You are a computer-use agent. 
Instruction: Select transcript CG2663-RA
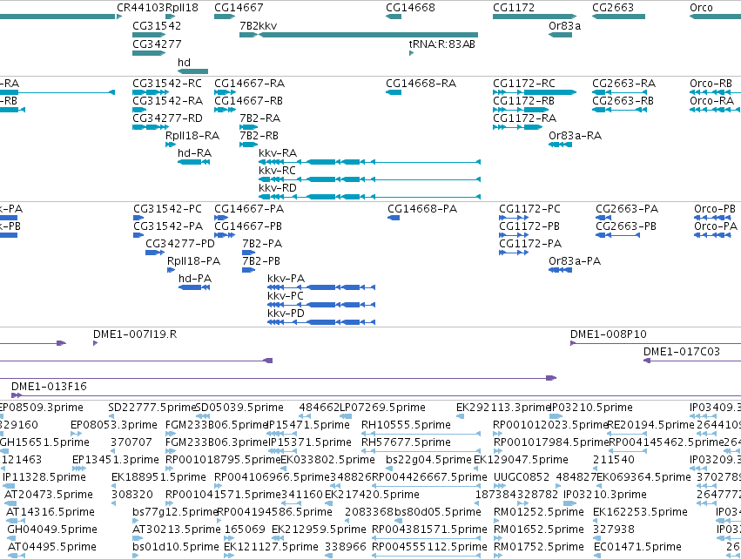pos(623,84)
